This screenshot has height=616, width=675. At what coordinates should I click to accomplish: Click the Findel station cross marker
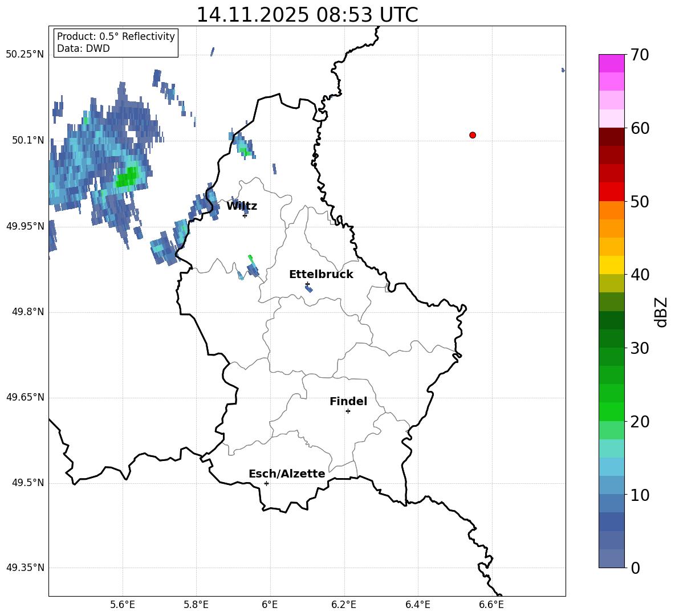pos(348,411)
